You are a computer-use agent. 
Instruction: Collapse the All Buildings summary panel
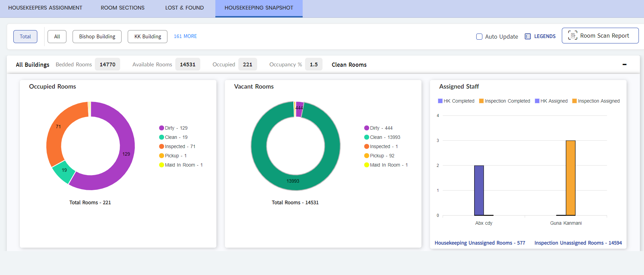tap(624, 64)
